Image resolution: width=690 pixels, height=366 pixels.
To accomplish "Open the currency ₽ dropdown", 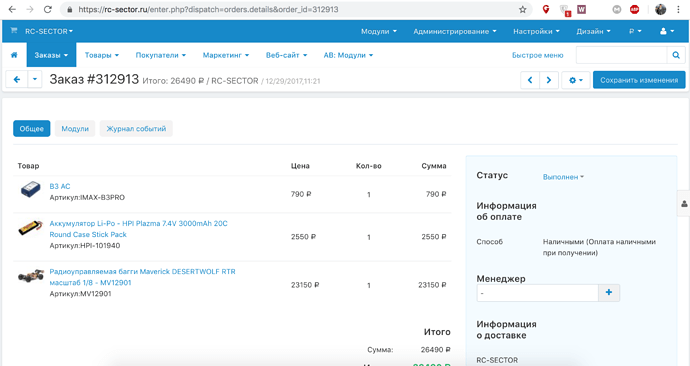I will tap(635, 31).
